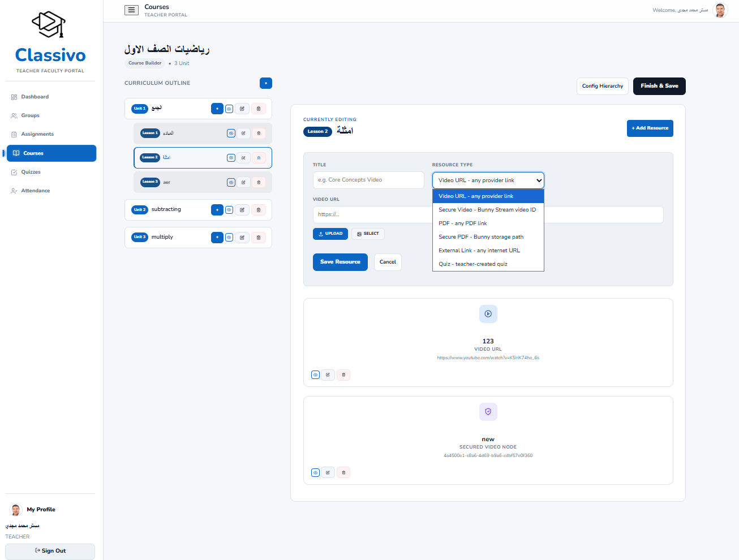Delete Lesson 3 aer
Screen dimensions: 739x560
click(259, 182)
